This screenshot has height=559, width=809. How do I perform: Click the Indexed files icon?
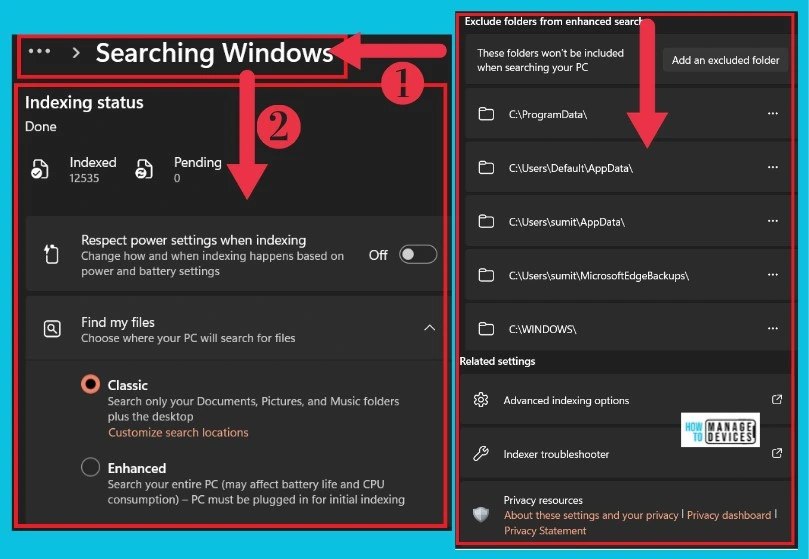[x=40, y=169]
